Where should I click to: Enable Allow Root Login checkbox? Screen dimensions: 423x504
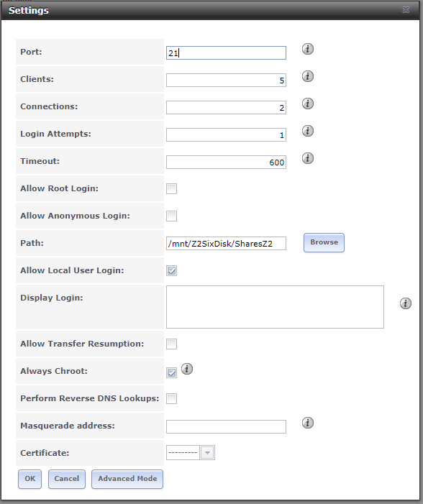point(171,188)
